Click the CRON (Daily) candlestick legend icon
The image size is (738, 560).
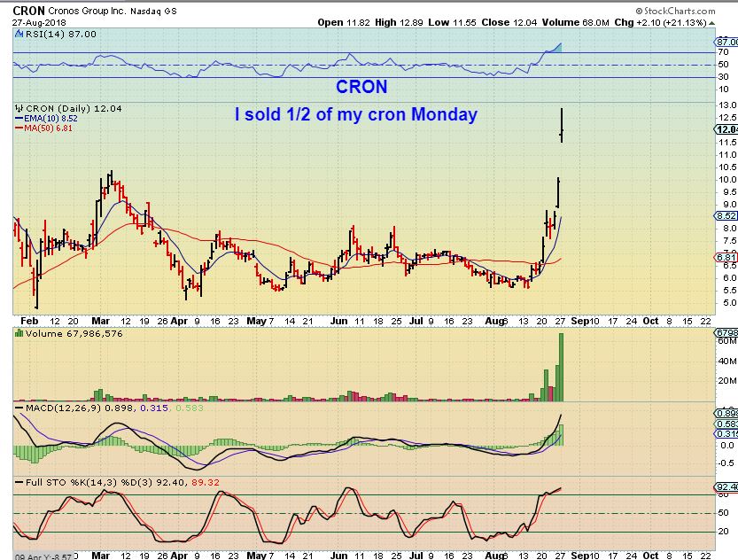click(x=19, y=108)
